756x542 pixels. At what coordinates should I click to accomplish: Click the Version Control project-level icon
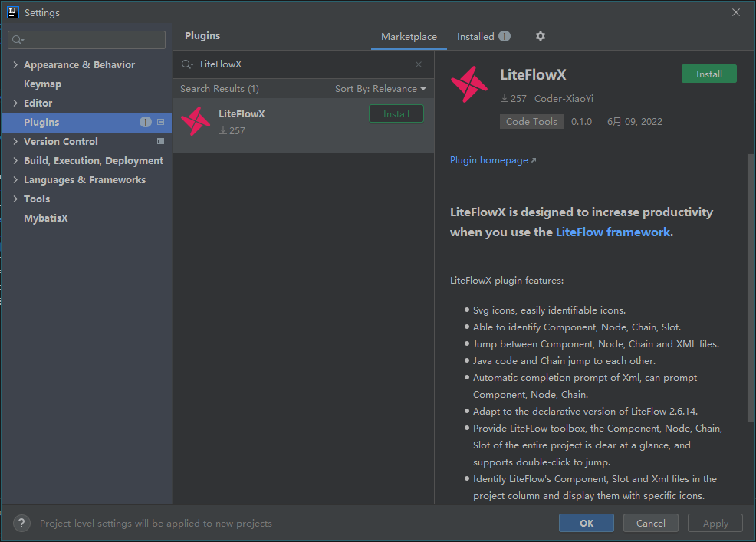160,141
